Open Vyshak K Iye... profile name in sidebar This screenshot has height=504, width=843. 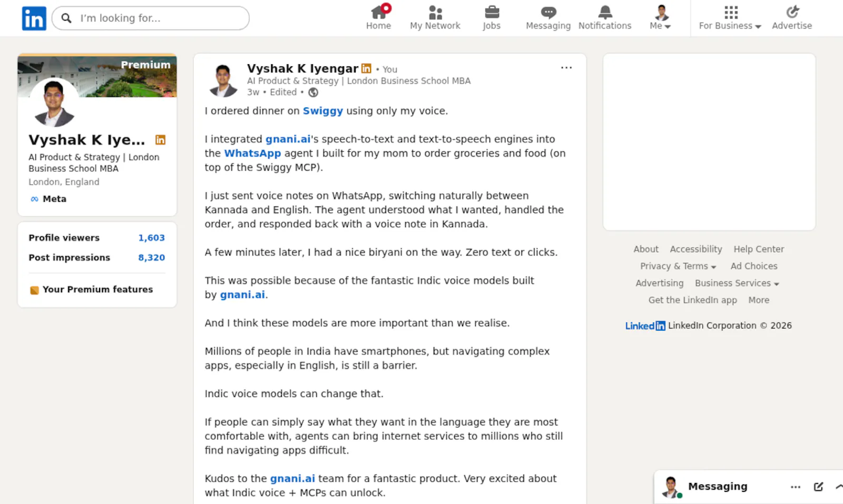[87, 140]
